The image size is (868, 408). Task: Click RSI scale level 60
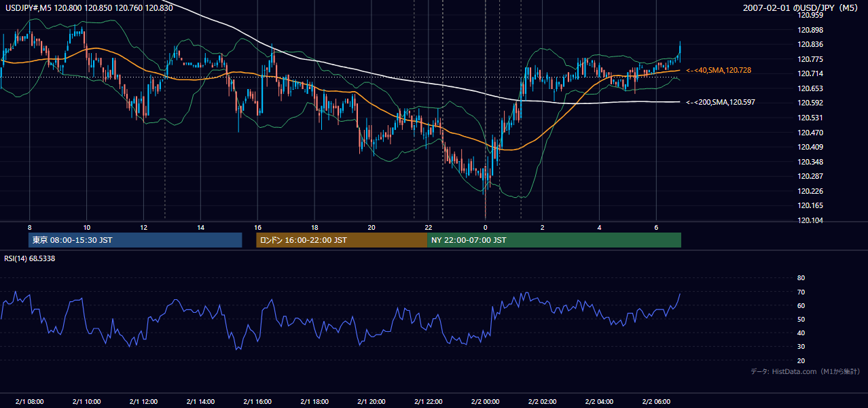(801, 305)
